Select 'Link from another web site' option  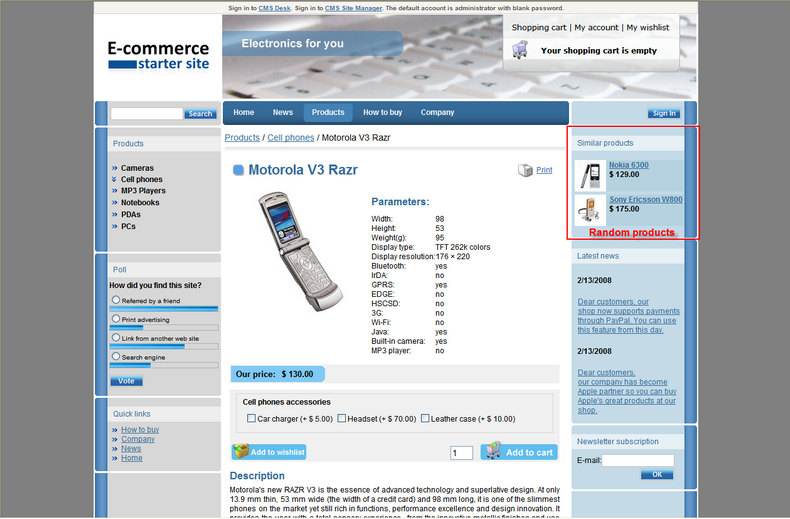click(x=116, y=338)
